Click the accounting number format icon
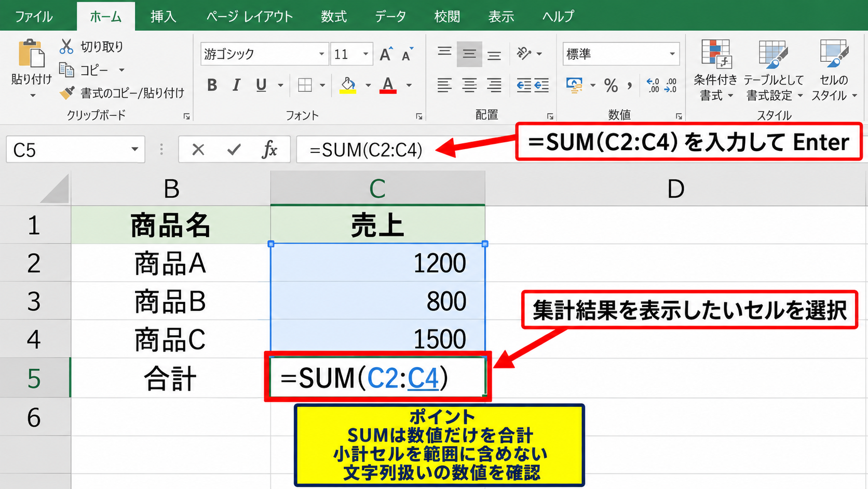This screenshot has width=868, height=489. [575, 85]
